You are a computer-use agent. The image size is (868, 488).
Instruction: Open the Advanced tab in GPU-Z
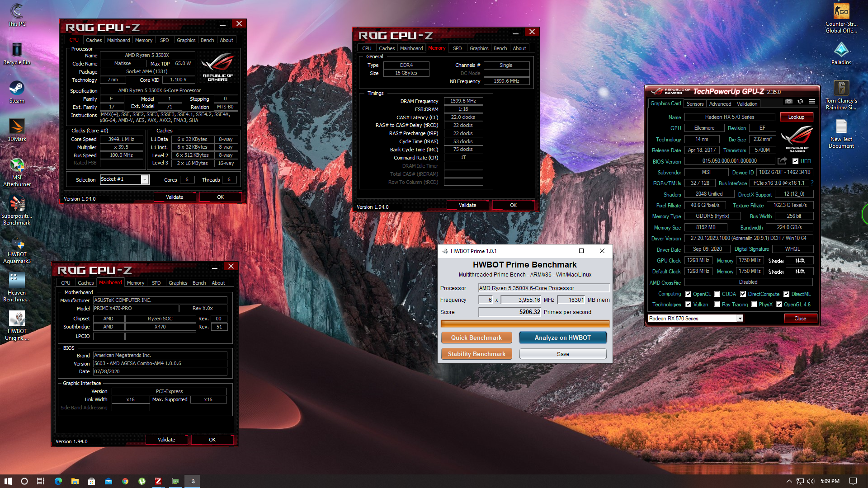[x=720, y=104]
